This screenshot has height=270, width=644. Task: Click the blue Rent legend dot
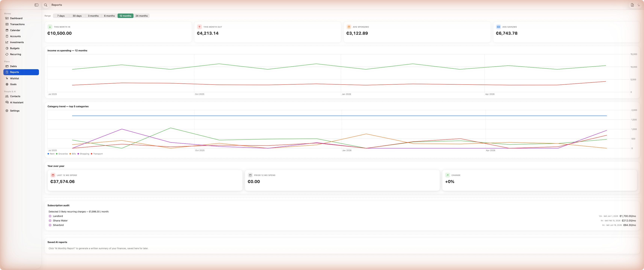(48, 154)
